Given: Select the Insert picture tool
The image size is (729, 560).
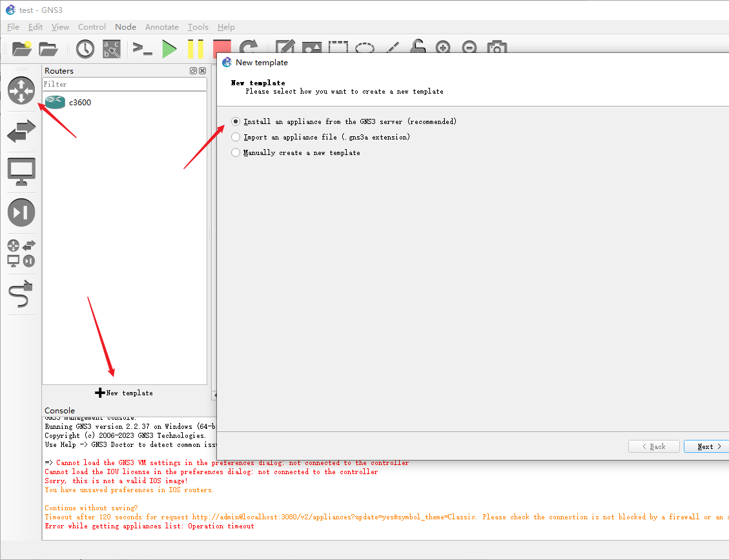Looking at the screenshot, I should [311, 47].
